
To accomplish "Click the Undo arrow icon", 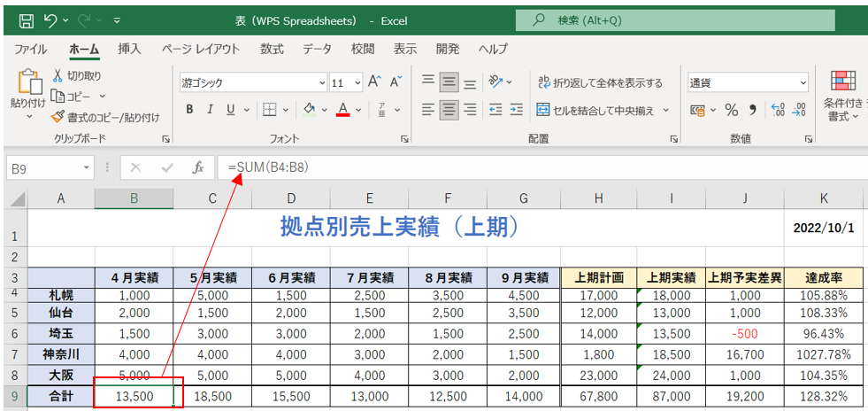I will pos(51,19).
